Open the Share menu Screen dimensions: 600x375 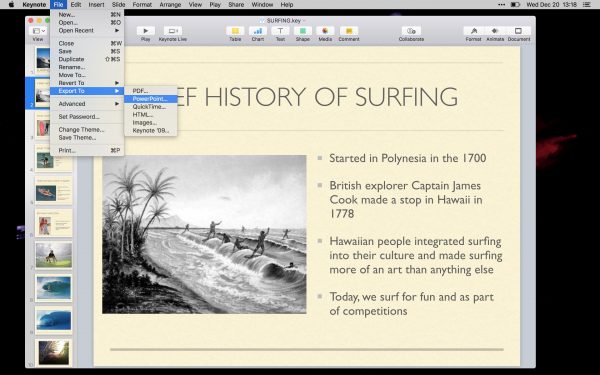point(236,5)
